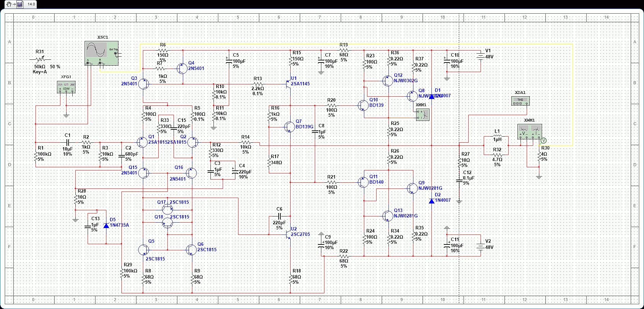Select the Q18 transistor symbol
644x309 pixels.
(167, 223)
